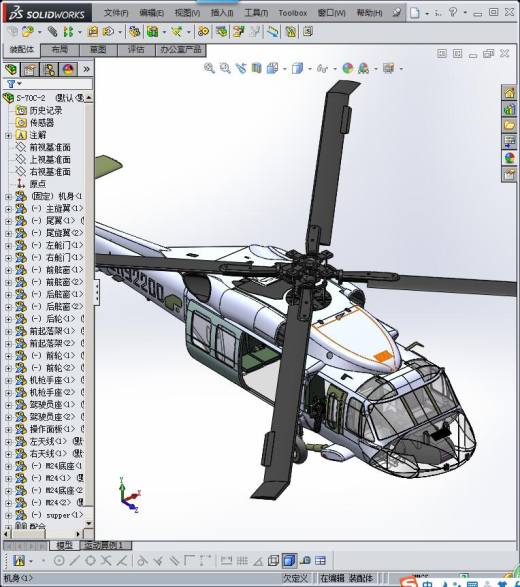The height and width of the screenshot is (587, 520).
Task: Click the feature tree scroll down arrow
Action: coord(89,523)
